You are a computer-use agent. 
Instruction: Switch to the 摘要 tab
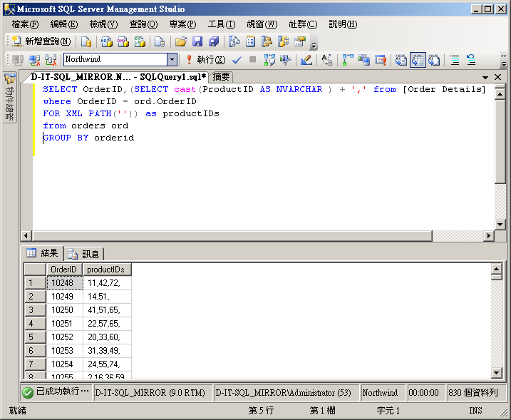[221, 77]
